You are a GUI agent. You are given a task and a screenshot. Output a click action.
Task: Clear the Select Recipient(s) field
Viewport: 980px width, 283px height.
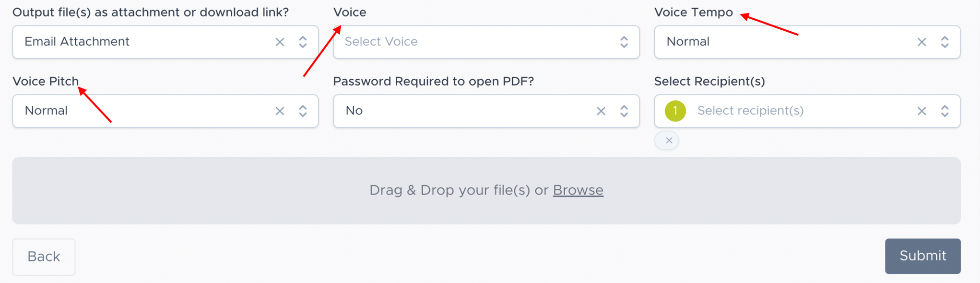[921, 111]
